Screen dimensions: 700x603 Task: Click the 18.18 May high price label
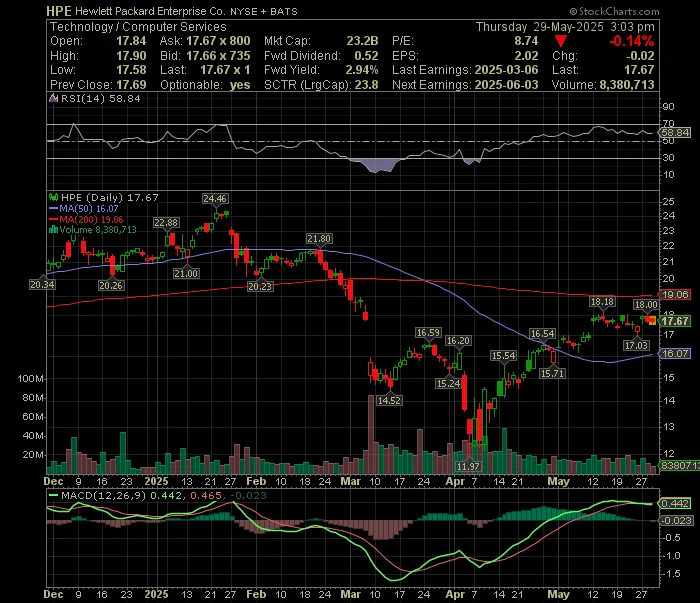(x=602, y=302)
